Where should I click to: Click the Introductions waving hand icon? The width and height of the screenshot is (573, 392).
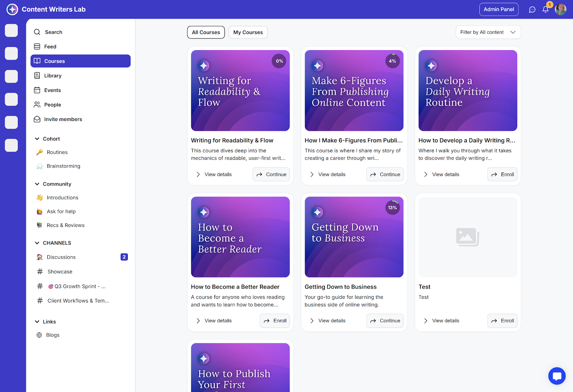click(x=40, y=198)
